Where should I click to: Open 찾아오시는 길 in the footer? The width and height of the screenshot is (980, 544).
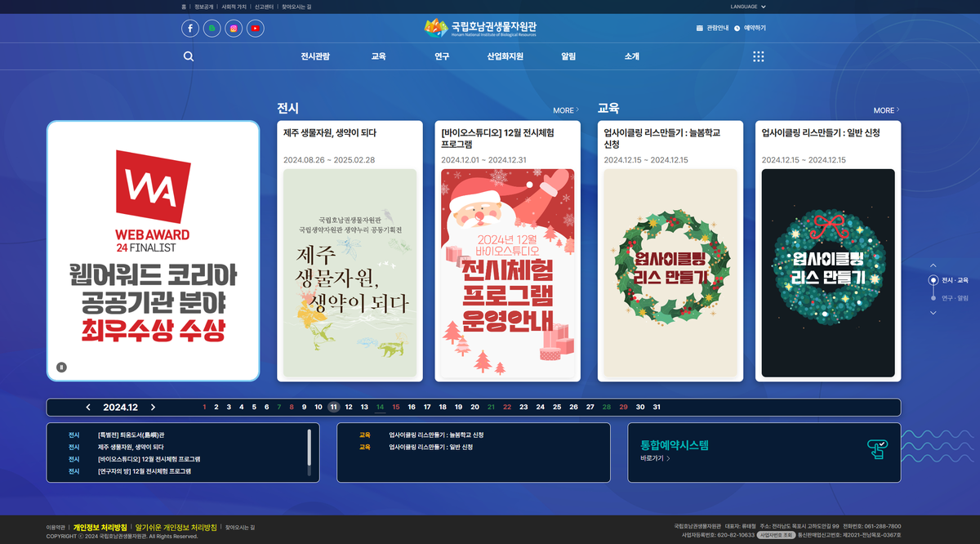pyautogui.click(x=240, y=528)
